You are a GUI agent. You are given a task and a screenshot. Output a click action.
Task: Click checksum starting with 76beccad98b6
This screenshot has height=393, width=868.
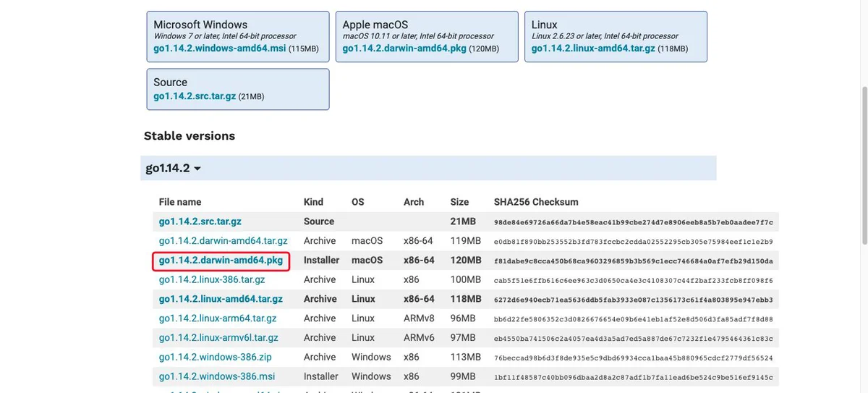coord(634,358)
